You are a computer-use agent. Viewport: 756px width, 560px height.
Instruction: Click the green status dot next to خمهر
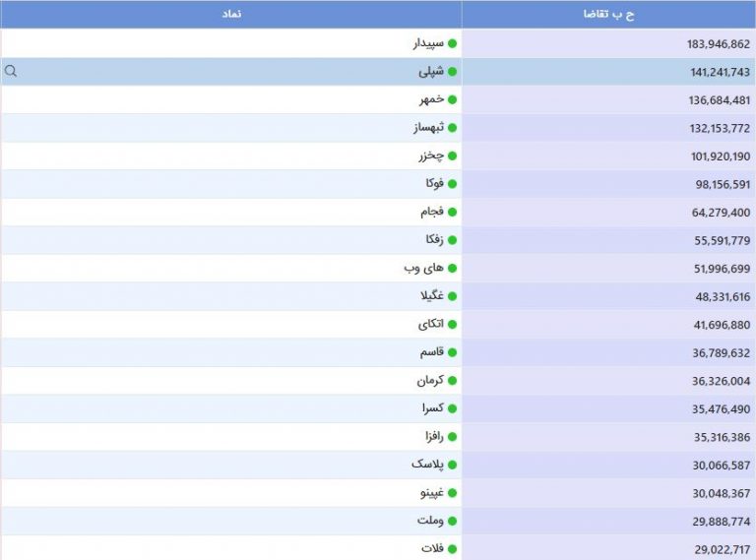452,99
